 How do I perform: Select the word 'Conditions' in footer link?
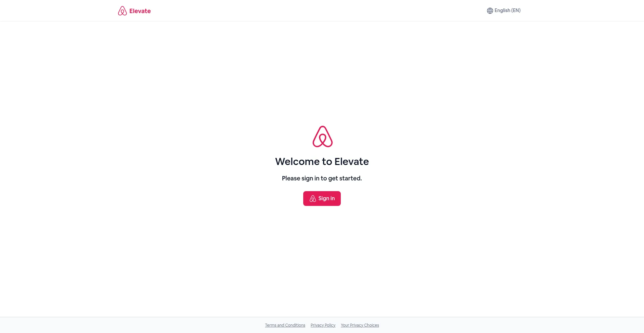(x=295, y=325)
